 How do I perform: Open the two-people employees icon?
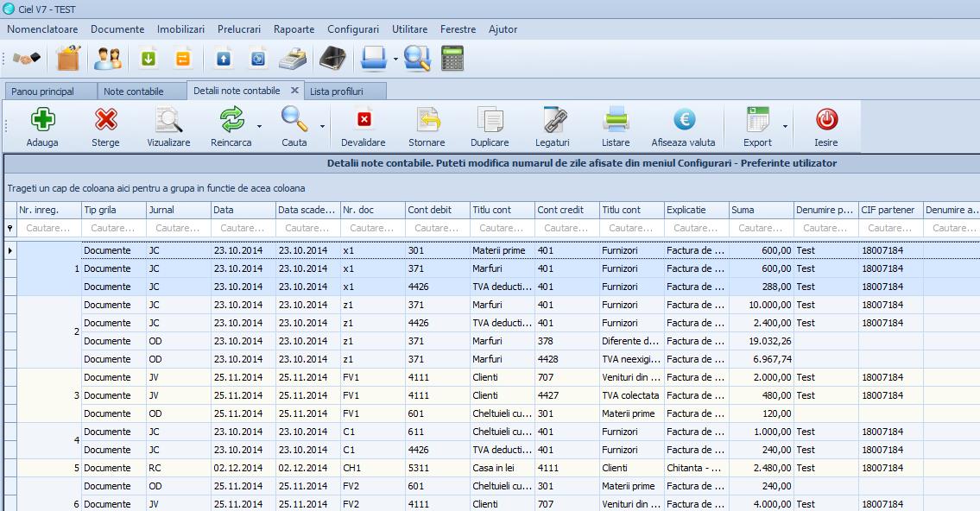108,59
